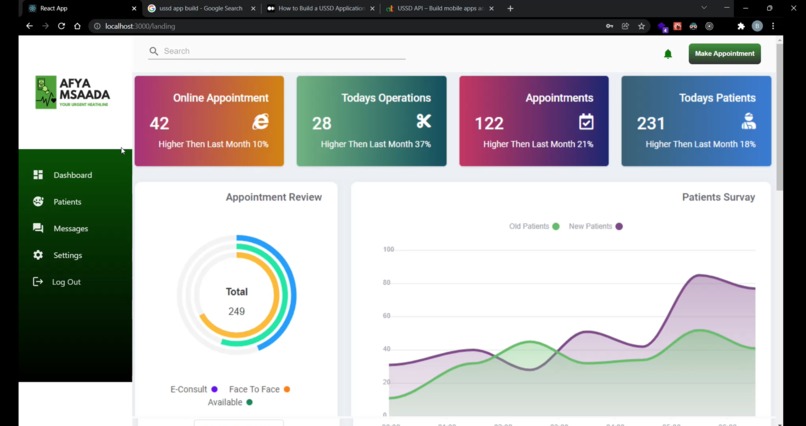Select Patients in the sidebar menu

pos(67,201)
